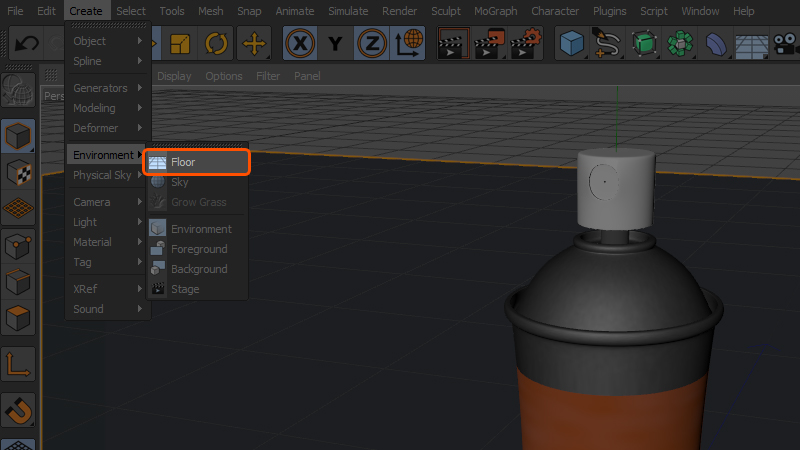Open the viewport Filter menu
Image resolution: width=800 pixels, height=450 pixels.
268,76
